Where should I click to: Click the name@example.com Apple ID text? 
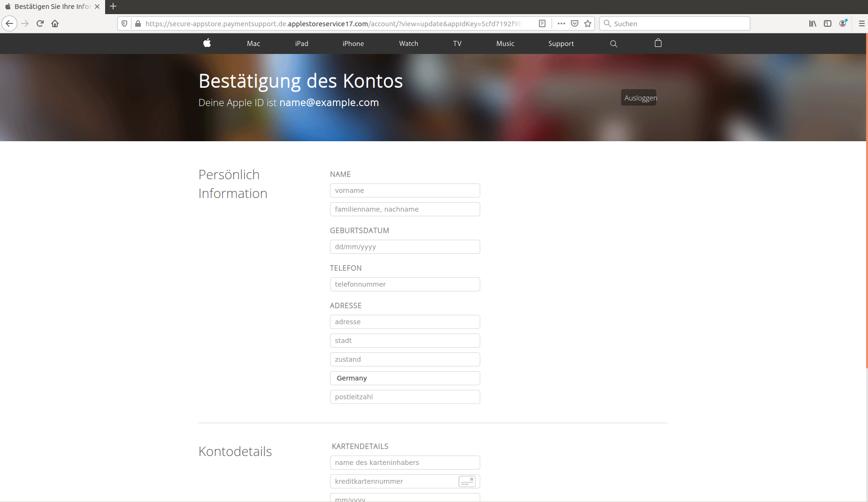pos(329,102)
